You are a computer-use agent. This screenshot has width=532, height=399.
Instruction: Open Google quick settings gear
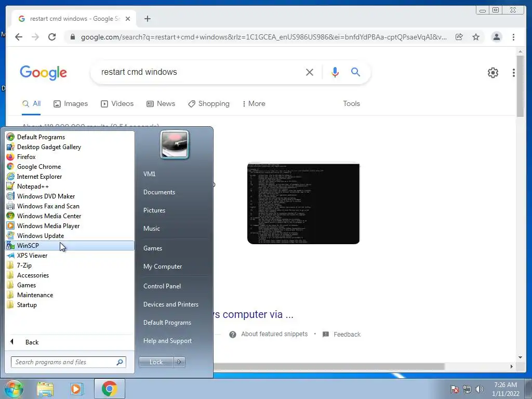pos(493,72)
